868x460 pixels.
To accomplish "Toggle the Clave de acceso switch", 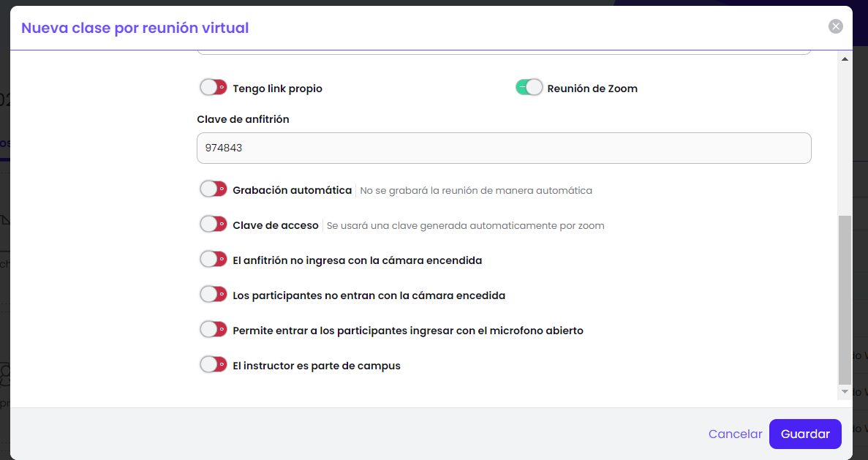I will pos(214,225).
